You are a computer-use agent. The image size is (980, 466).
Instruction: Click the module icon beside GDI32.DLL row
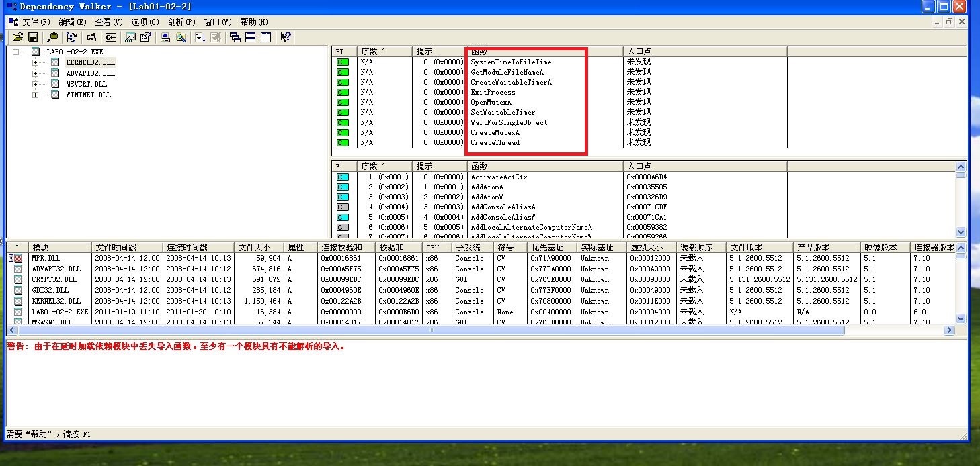(18, 290)
